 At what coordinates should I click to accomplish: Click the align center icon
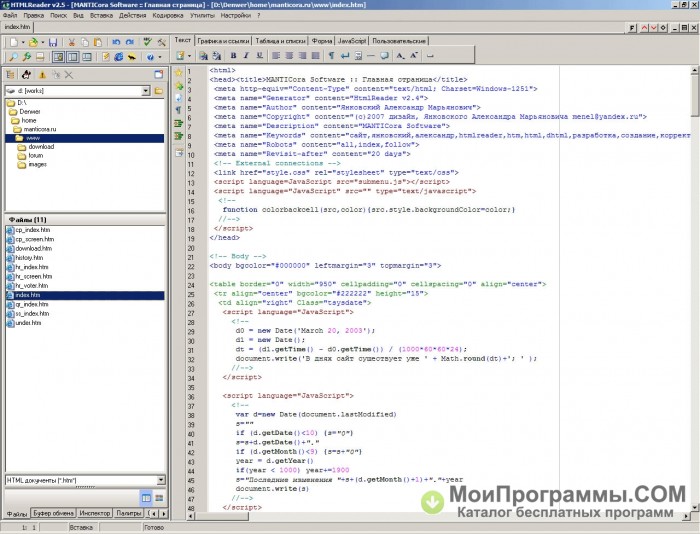tap(289, 55)
